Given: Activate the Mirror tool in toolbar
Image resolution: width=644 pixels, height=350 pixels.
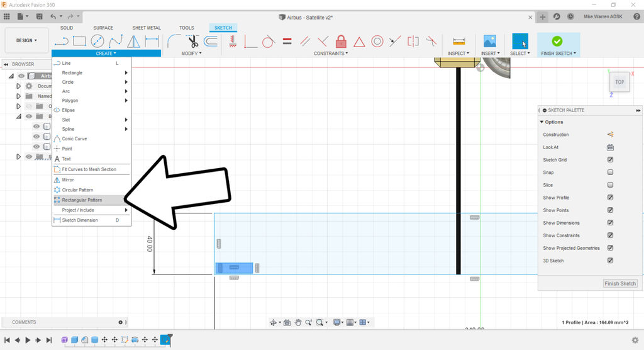Looking at the screenshot, I should (133, 41).
